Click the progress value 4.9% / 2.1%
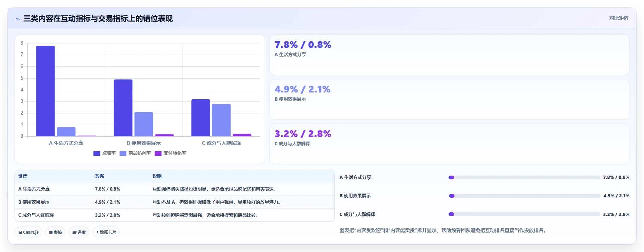This screenshot has width=644, height=252. [x=616, y=196]
